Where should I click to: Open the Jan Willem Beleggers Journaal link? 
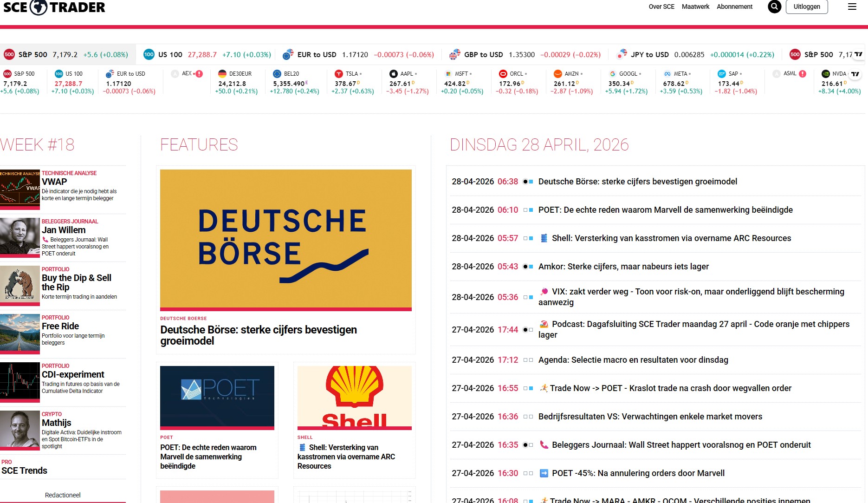click(x=64, y=230)
